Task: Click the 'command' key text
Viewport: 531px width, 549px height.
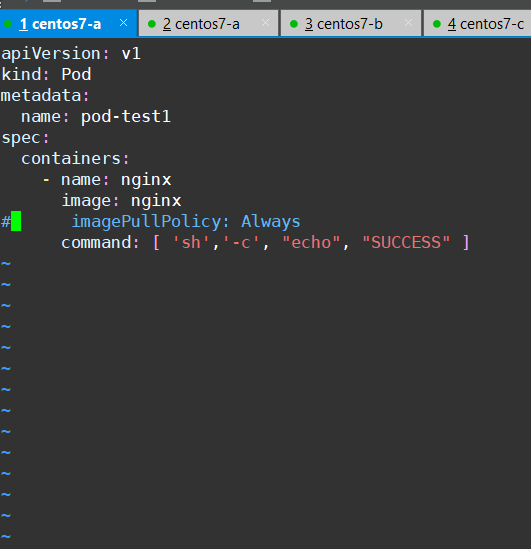Action: point(96,242)
